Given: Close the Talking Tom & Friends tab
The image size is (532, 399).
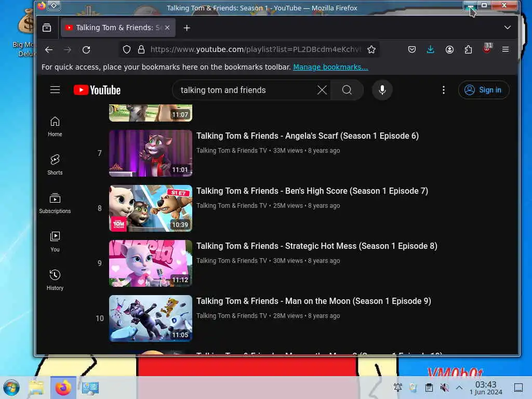Looking at the screenshot, I should (x=167, y=28).
